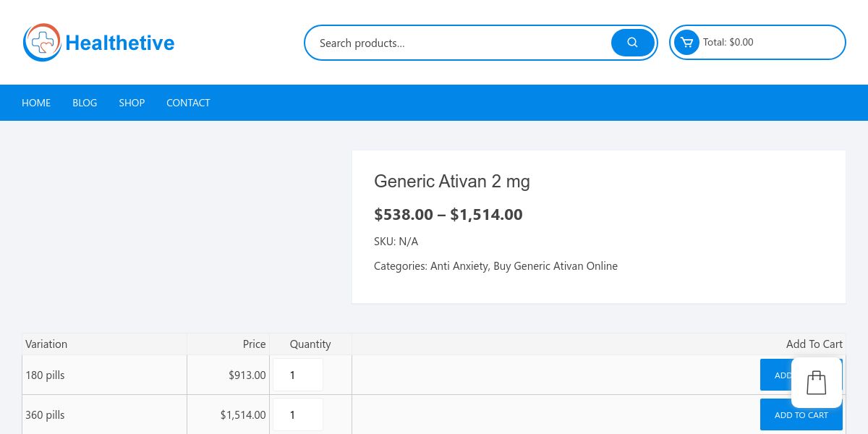Open the cart icon in header
This screenshot has width=868, height=434.
(686, 43)
